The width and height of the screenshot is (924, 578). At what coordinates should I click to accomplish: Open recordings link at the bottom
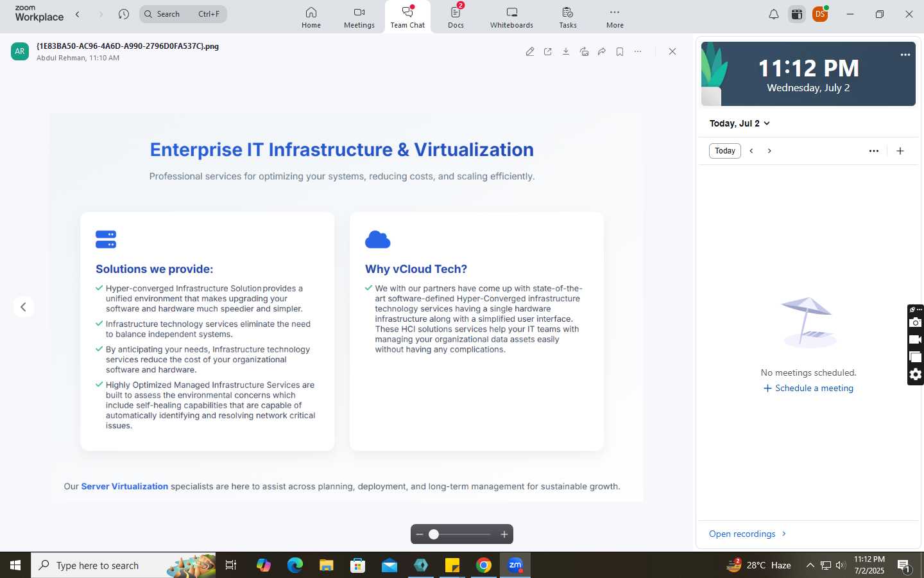[x=748, y=534]
